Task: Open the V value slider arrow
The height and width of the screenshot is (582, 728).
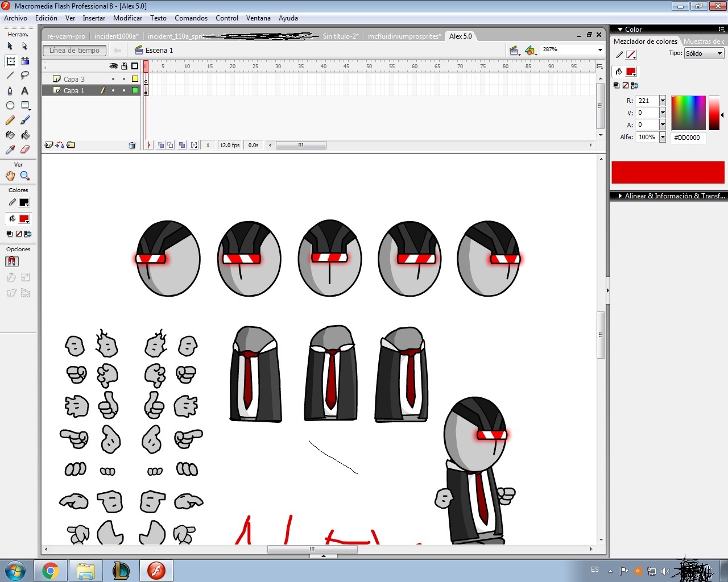Action: (x=663, y=113)
